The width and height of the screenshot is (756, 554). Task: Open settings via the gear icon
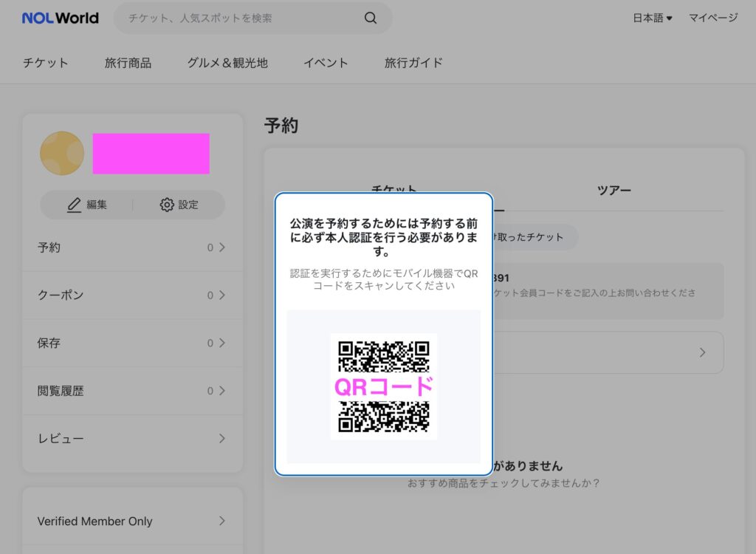tap(167, 205)
